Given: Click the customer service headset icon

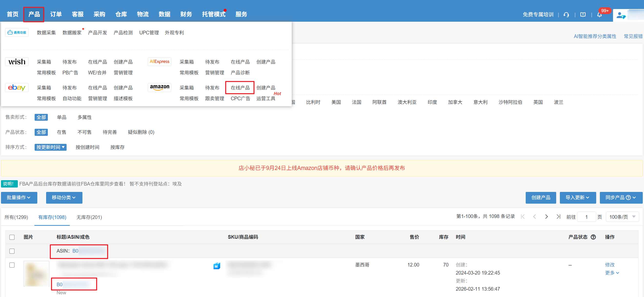Looking at the screenshot, I should pyautogui.click(x=566, y=15).
